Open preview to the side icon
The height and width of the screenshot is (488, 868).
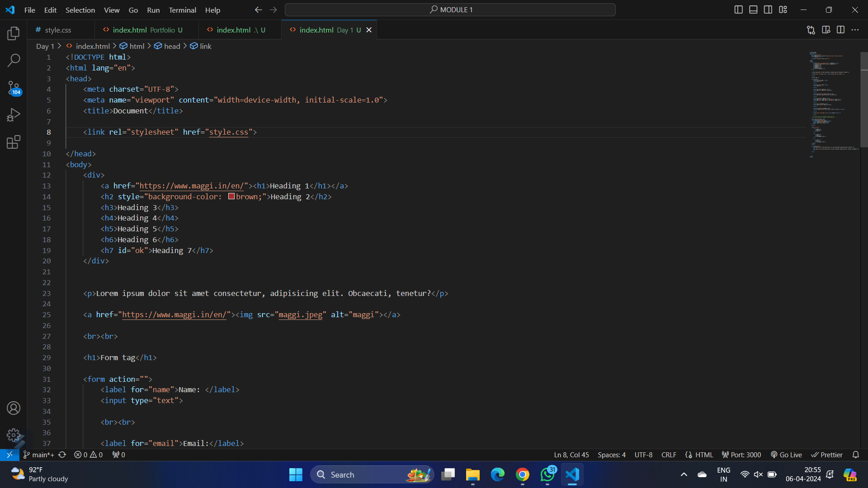click(826, 30)
